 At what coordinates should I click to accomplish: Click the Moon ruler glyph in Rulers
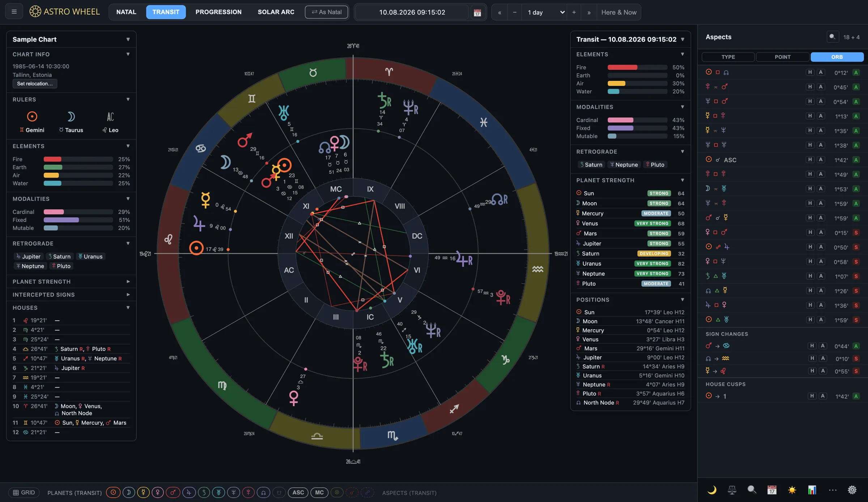click(x=71, y=116)
